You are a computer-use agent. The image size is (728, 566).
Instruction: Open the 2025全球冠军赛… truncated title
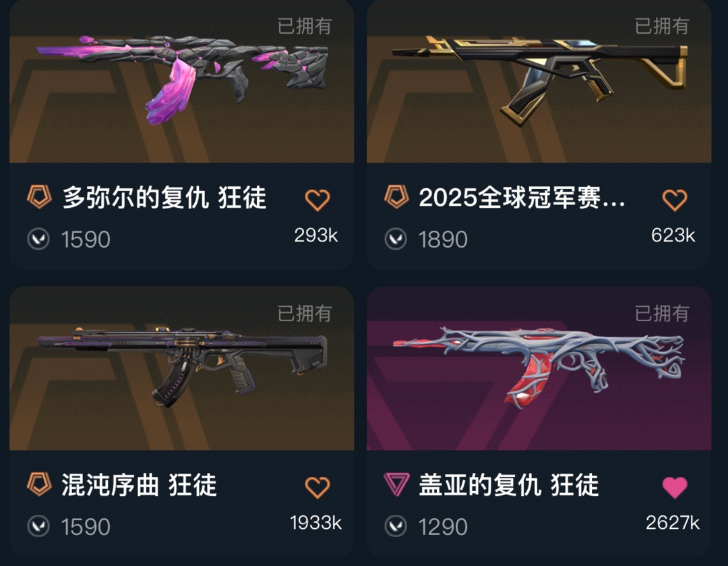click(x=522, y=198)
